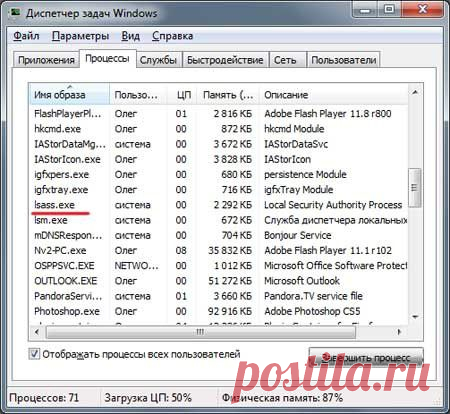
Task: Click the Pandora.TV service file description
Action: [x=313, y=296]
